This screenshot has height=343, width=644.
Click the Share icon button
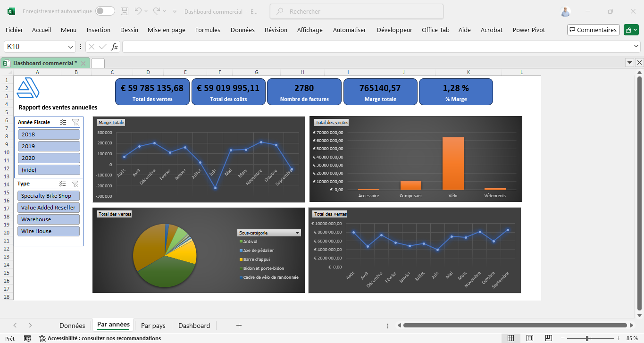pyautogui.click(x=631, y=30)
